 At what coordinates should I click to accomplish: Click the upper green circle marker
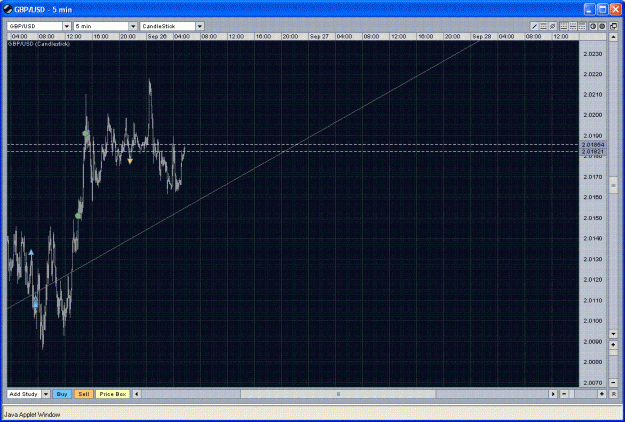(85, 133)
